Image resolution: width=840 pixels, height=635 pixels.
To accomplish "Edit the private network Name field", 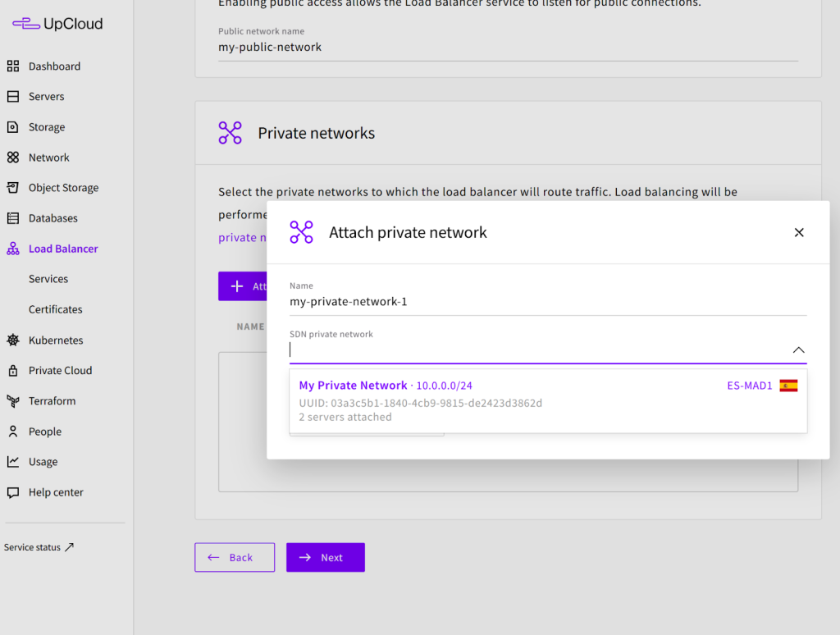I will click(x=547, y=302).
